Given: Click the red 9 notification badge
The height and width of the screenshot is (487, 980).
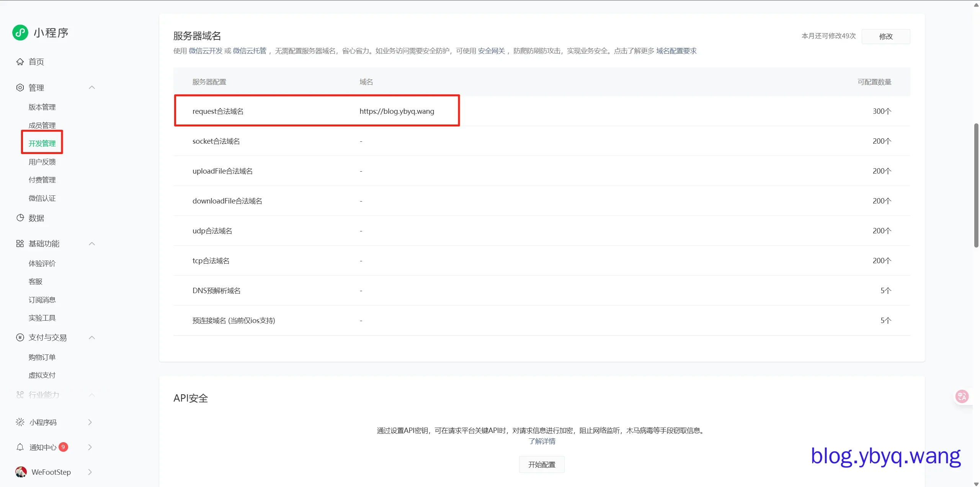Looking at the screenshot, I should point(64,447).
